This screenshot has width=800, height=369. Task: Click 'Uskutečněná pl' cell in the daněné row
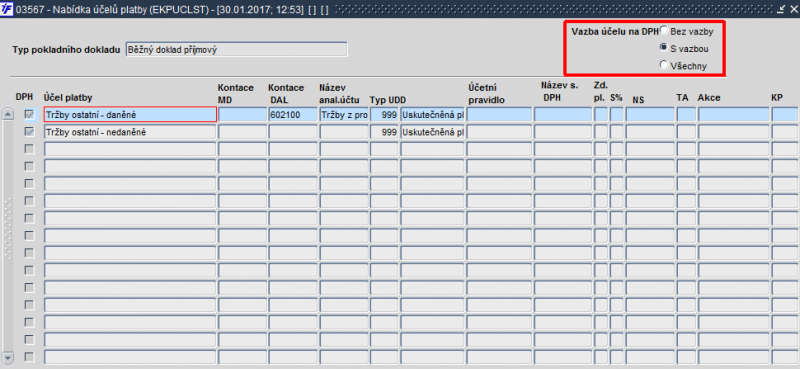click(x=432, y=115)
